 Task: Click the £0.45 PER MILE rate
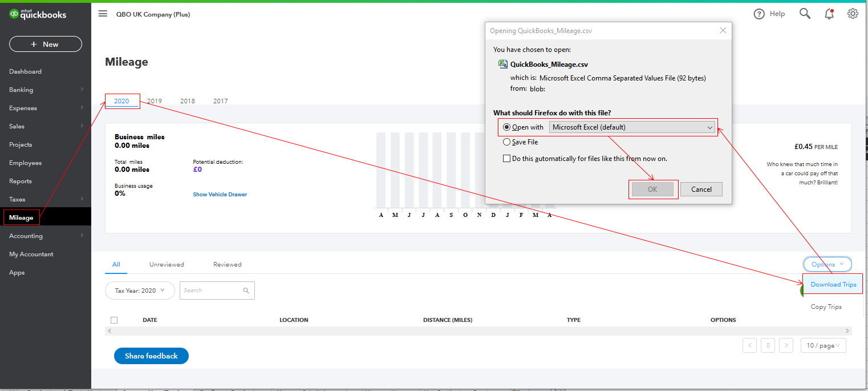(x=816, y=147)
